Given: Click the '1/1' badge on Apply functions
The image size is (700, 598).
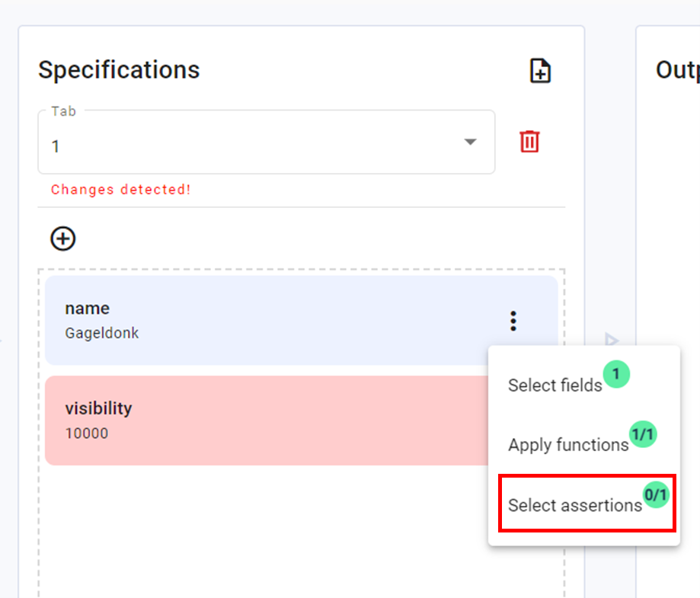Looking at the screenshot, I should click(x=643, y=435).
